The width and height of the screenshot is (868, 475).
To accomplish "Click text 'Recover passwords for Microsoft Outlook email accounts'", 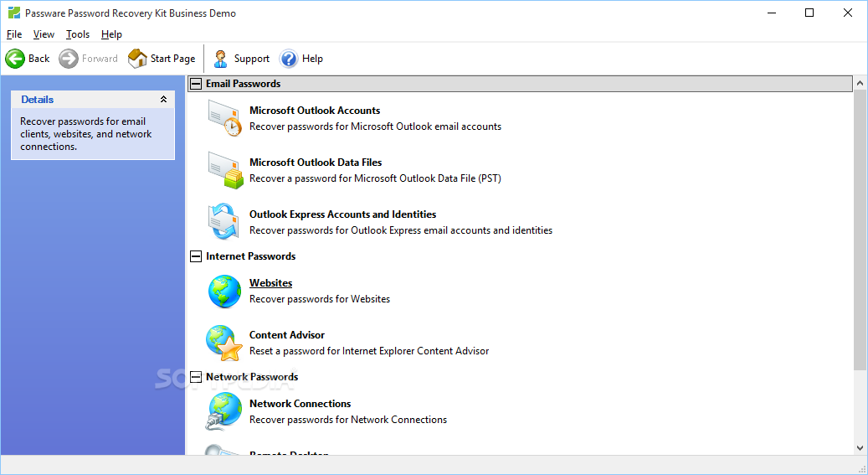I will (x=375, y=126).
